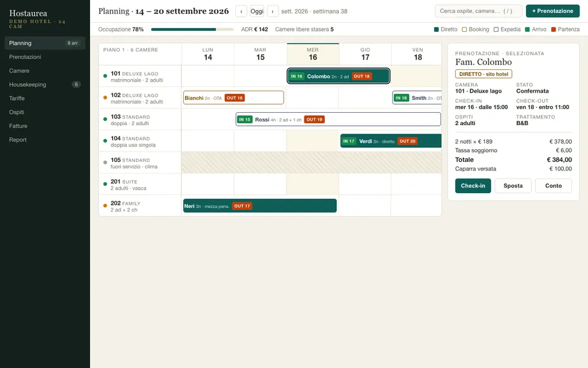Click the Diretto legend color swatch
Screen dimensions: 588x368
click(436, 29)
